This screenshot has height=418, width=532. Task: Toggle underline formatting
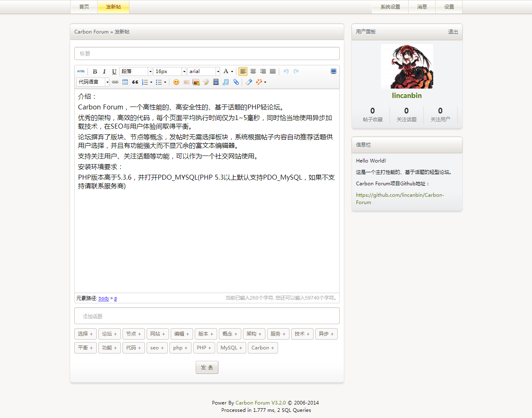coord(114,71)
